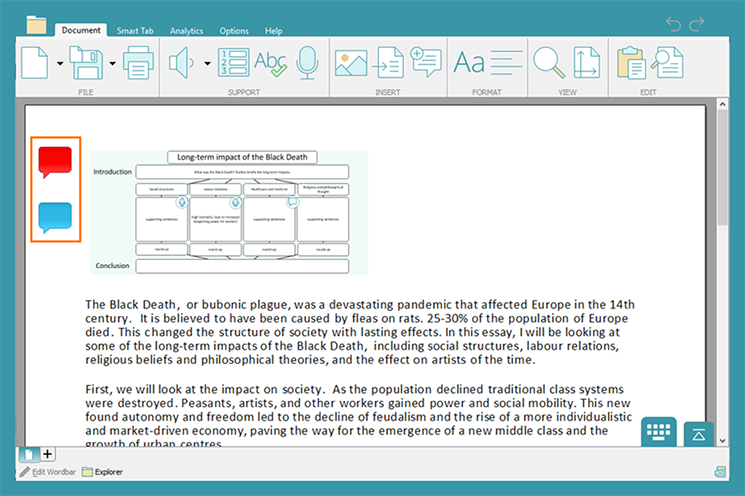The height and width of the screenshot is (496, 745).
Task: Undo the last action
Action: pos(673,24)
